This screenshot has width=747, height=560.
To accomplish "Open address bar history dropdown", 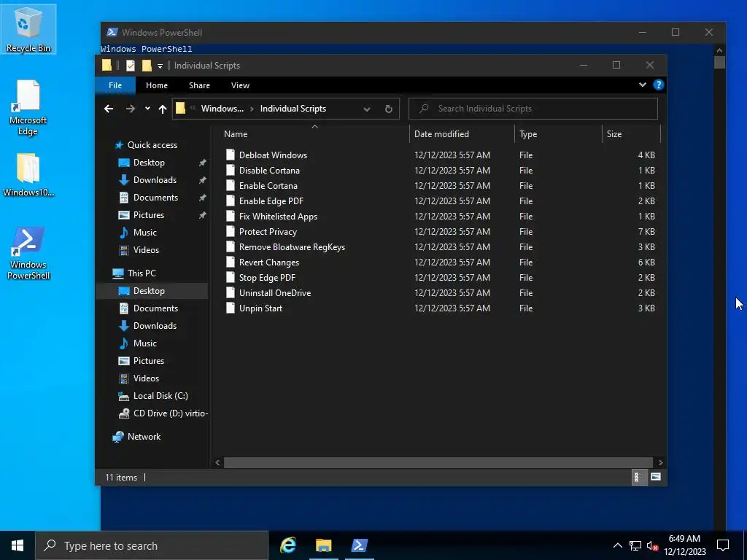I will (366, 109).
